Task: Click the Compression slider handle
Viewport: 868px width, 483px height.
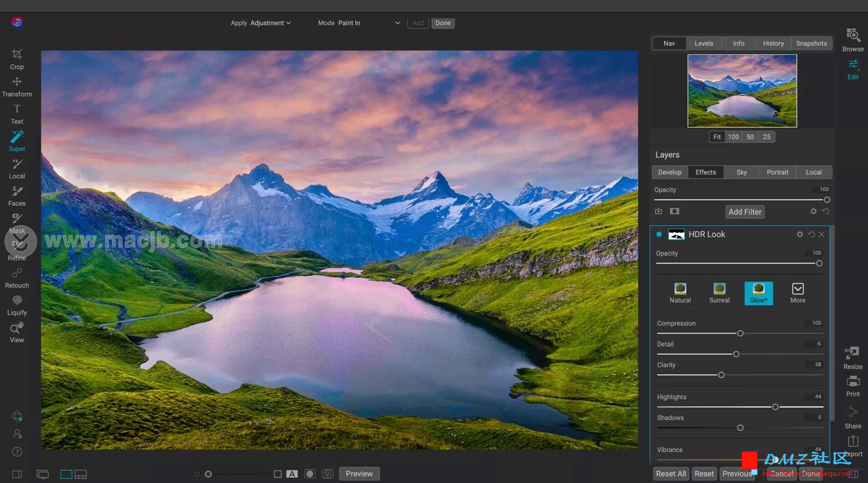Action: 740,334
